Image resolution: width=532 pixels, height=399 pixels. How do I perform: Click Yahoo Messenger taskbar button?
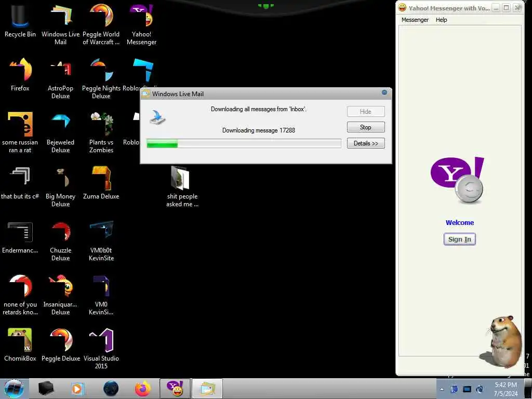[x=176, y=389]
